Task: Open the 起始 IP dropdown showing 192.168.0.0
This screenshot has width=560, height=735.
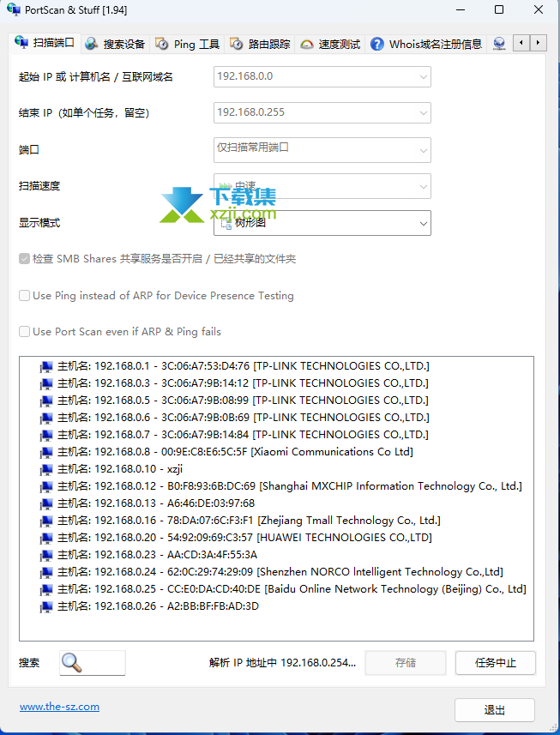Action: [322, 76]
